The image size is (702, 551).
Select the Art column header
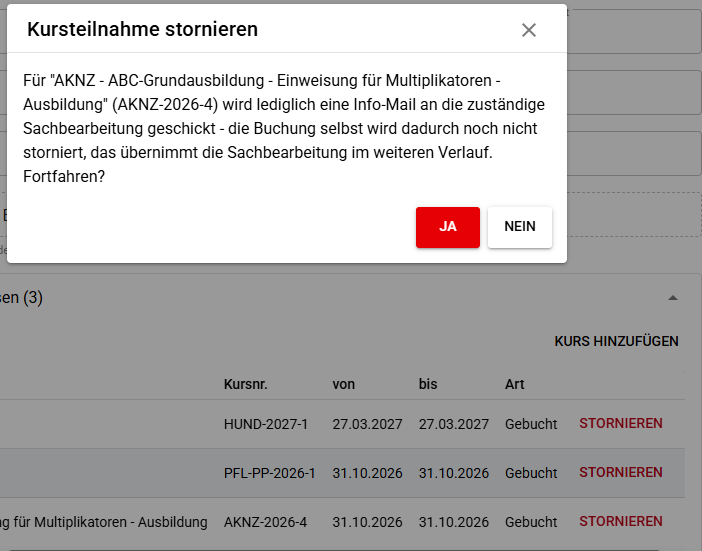[514, 384]
